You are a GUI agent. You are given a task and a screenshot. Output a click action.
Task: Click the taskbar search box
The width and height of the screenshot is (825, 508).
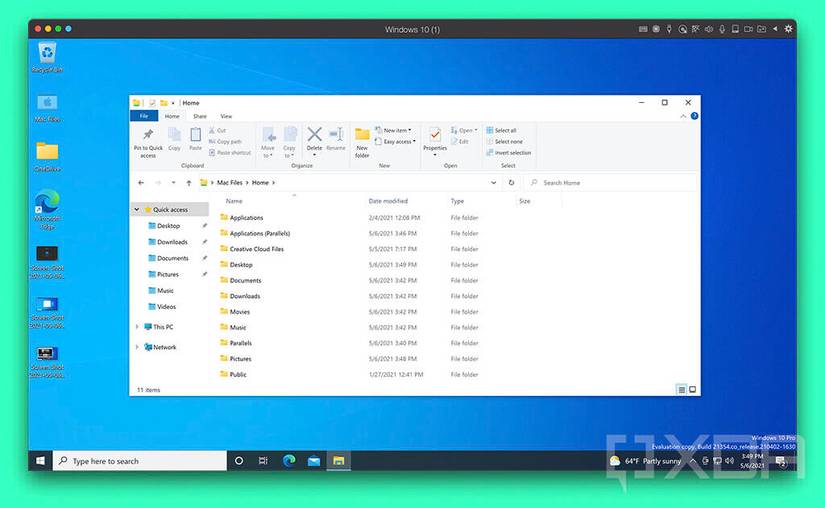(140, 461)
